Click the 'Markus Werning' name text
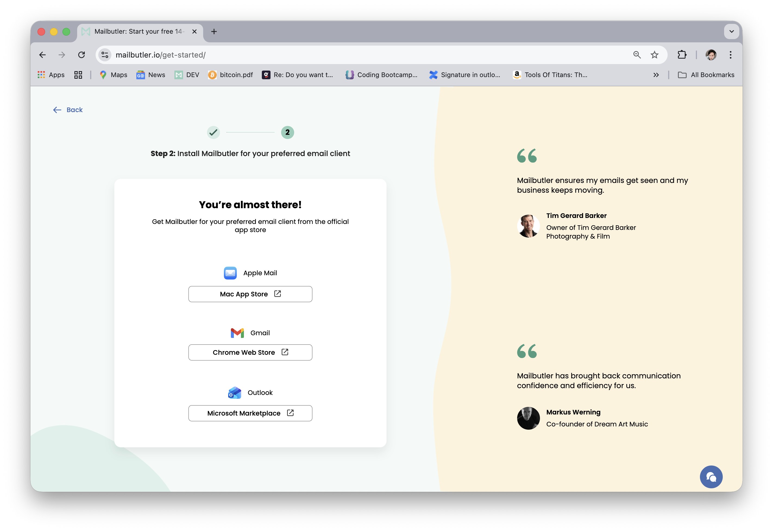The width and height of the screenshot is (773, 532). [x=573, y=412]
